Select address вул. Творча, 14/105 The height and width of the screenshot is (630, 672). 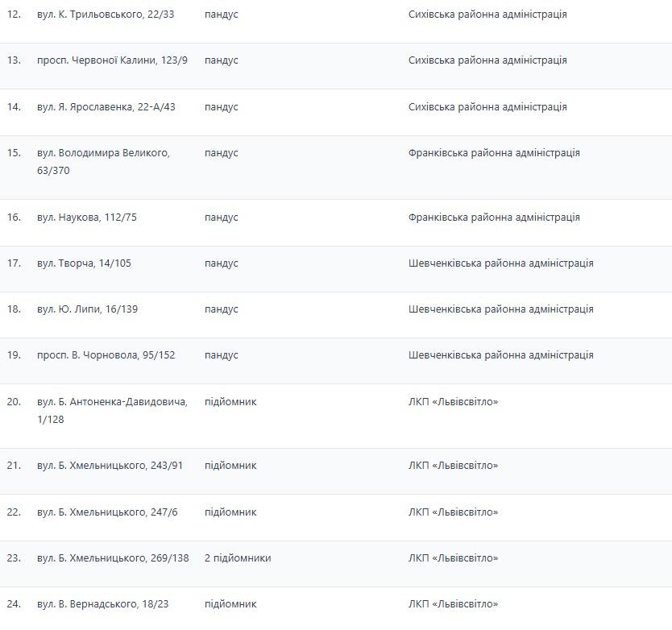(84, 263)
